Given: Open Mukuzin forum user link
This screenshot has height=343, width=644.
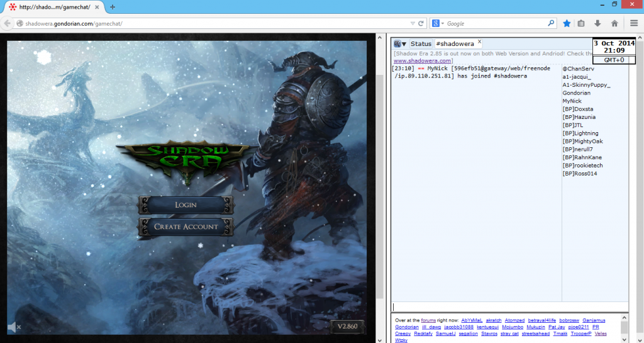Looking at the screenshot, I should [536, 327].
